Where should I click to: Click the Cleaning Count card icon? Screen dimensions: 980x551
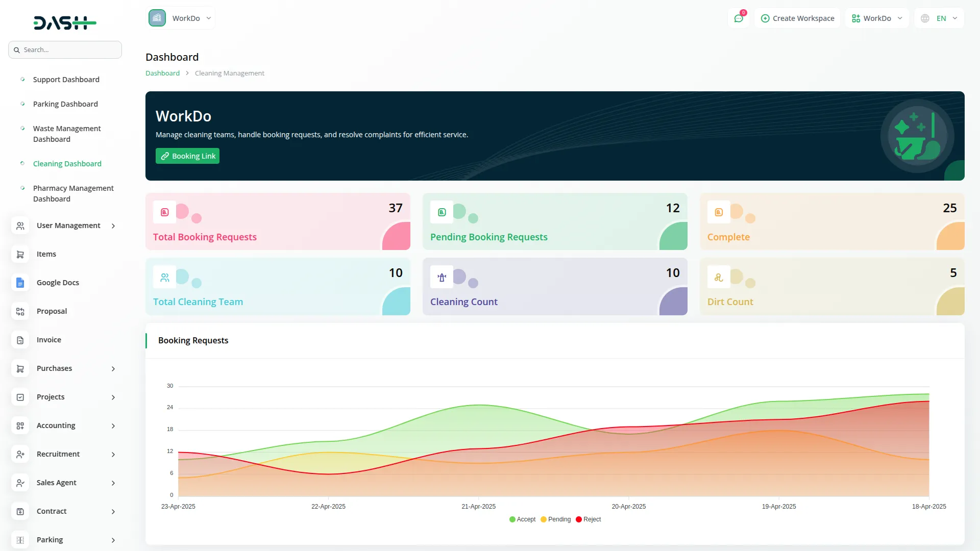click(442, 278)
